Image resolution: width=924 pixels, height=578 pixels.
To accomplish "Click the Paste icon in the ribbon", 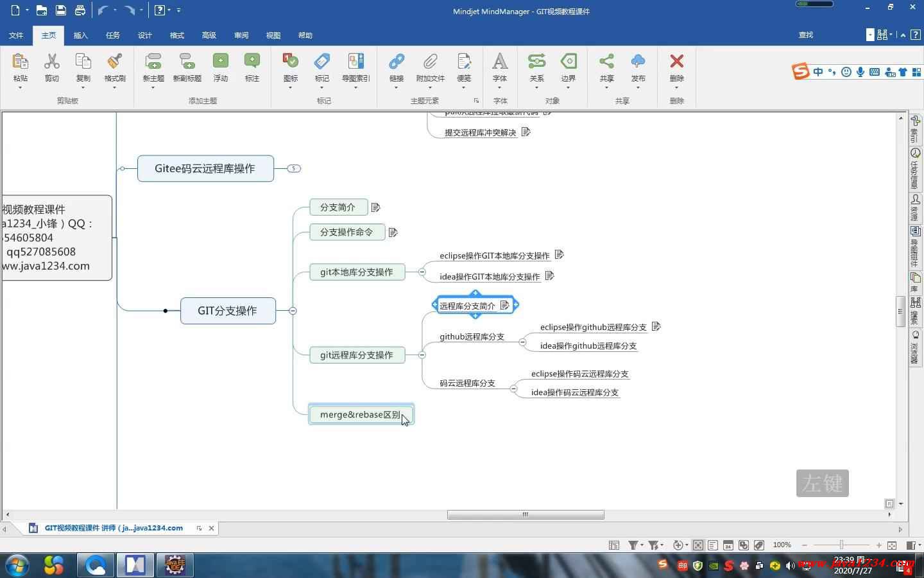I will [20, 62].
